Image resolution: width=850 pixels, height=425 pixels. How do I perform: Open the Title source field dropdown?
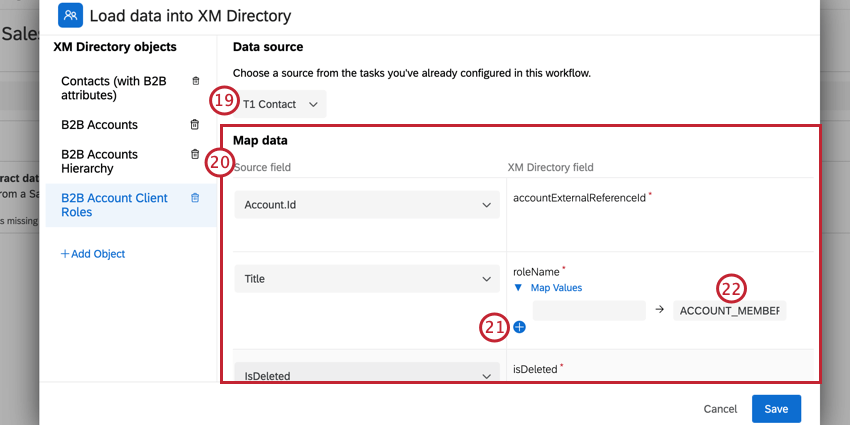tap(367, 279)
